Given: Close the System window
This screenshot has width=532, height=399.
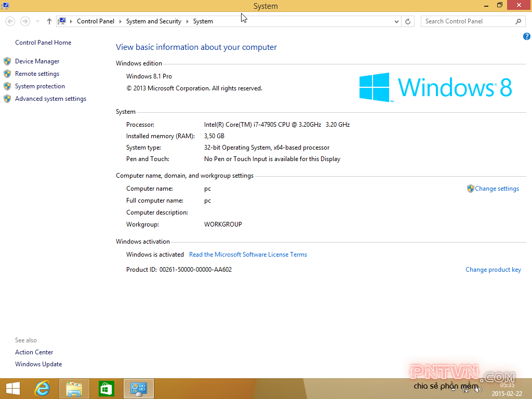Looking at the screenshot, I should [519, 5].
